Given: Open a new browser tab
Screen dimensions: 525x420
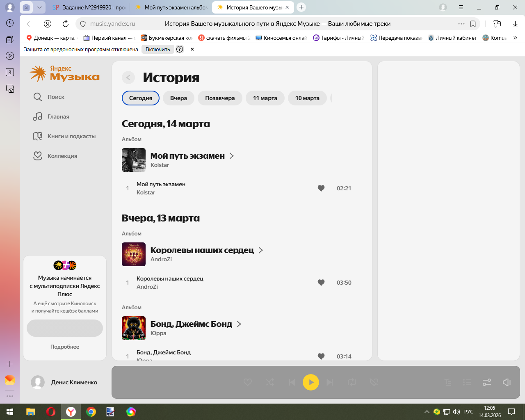Looking at the screenshot, I should click(x=301, y=7).
